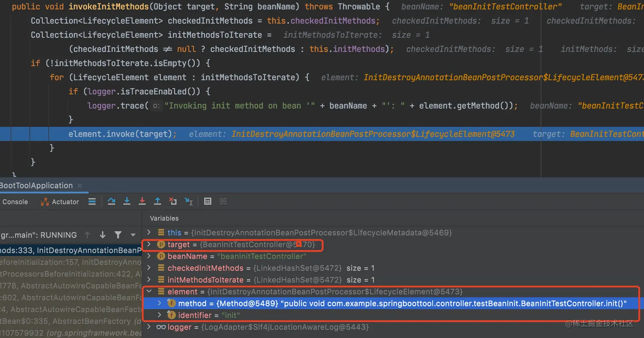Click the Run to Cursor icon
This screenshot has height=338, width=644.
click(x=188, y=201)
